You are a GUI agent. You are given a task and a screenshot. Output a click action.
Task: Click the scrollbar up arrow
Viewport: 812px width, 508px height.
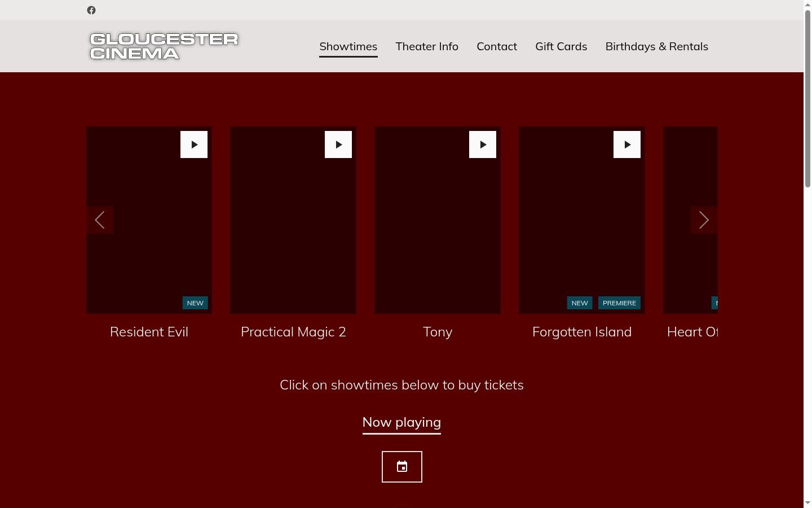point(807,5)
